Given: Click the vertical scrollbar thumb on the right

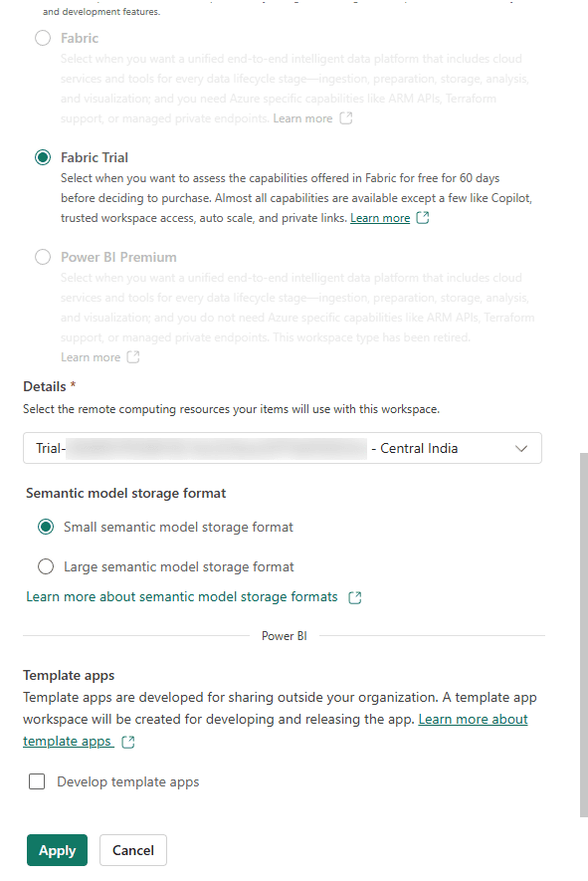Looking at the screenshot, I should pos(584,635).
